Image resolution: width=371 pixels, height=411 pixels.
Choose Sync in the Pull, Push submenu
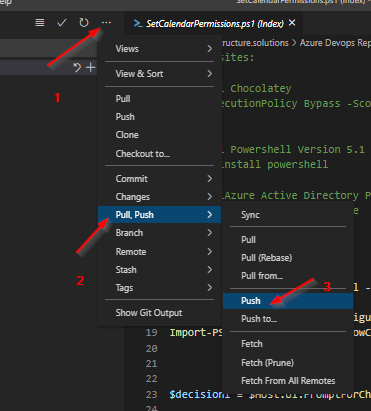pyautogui.click(x=288, y=215)
